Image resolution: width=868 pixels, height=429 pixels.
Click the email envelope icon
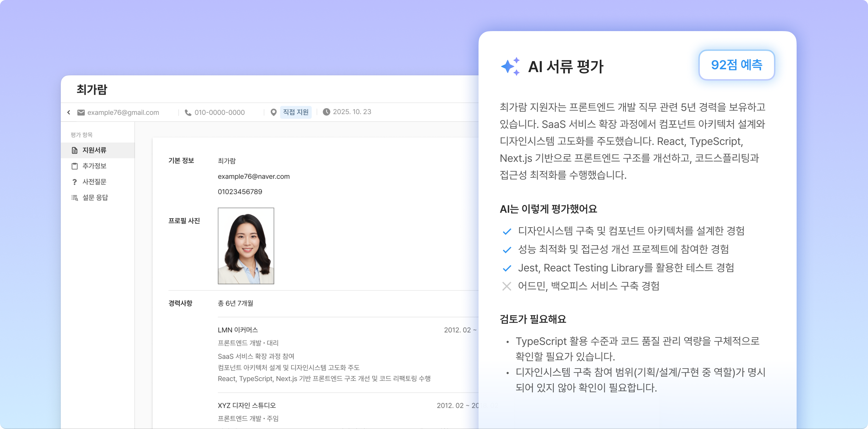click(x=81, y=112)
